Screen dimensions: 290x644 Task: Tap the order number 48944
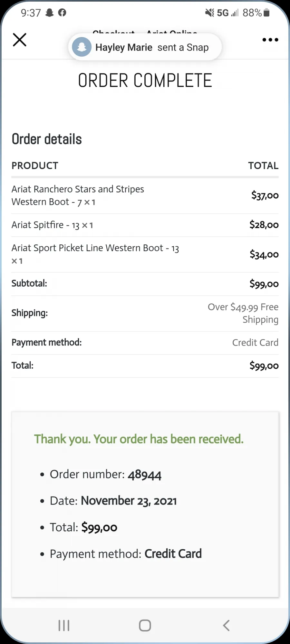coord(144,475)
